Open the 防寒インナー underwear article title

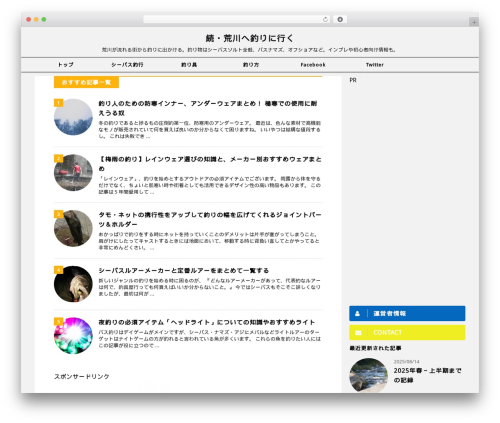click(208, 108)
